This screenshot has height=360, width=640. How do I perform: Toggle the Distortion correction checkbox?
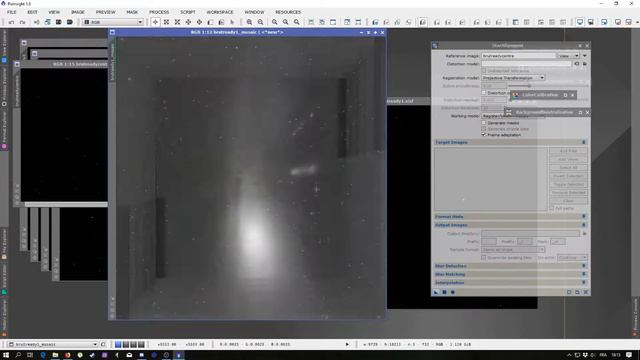(x=484, y=93)
